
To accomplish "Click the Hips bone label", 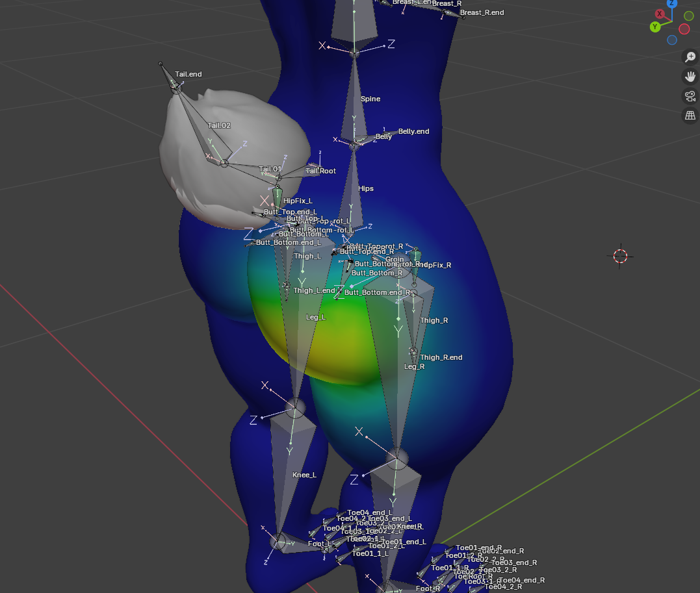I will coord(366,188).
